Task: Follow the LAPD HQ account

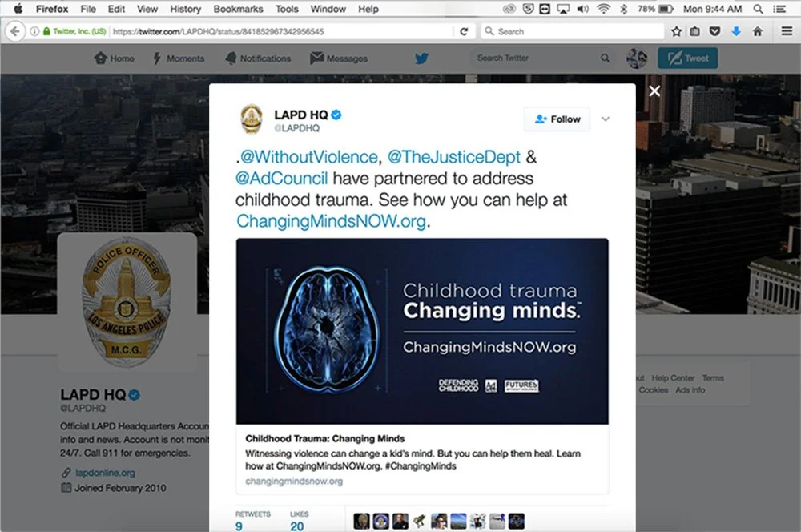Action: click(557, 119)
